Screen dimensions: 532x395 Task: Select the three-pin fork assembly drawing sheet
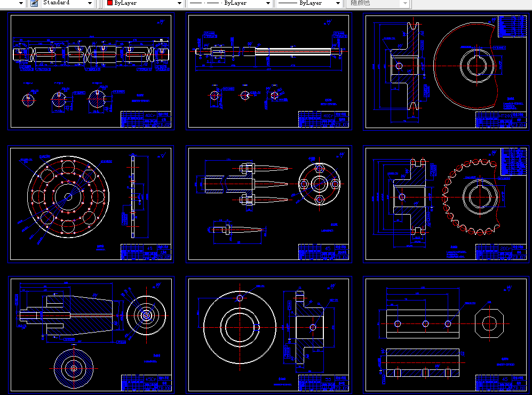[269, 204]
